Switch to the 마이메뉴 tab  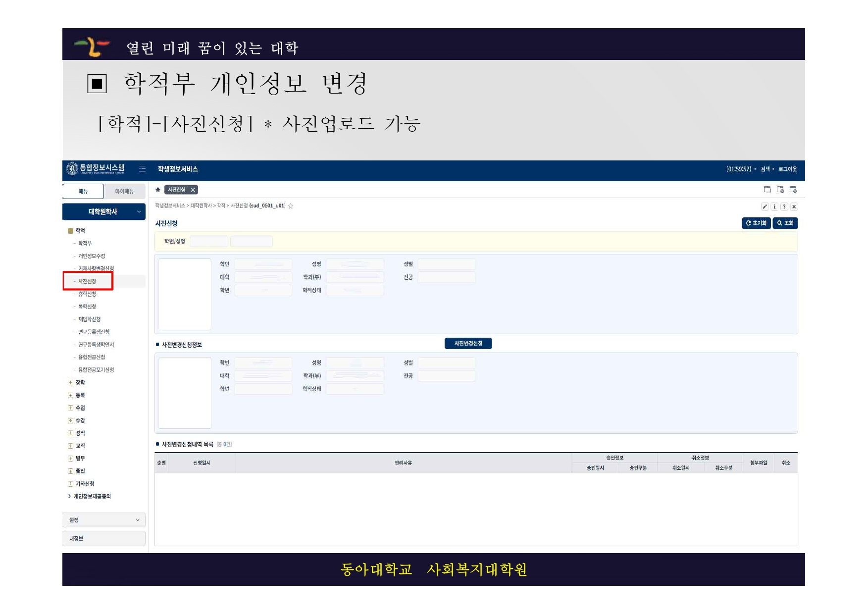click(x=124, y=192)
